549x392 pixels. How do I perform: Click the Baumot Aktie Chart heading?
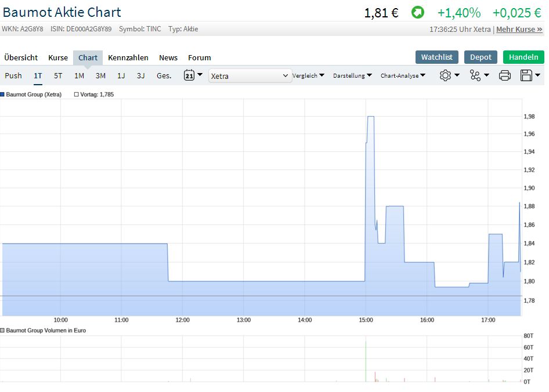click(x=62, y=12)
